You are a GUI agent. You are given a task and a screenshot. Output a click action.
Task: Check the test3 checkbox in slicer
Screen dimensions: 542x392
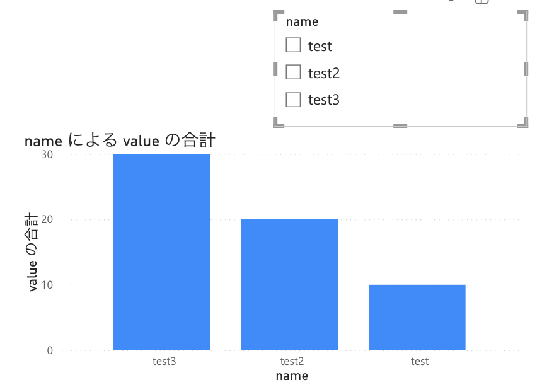(293, 100)
